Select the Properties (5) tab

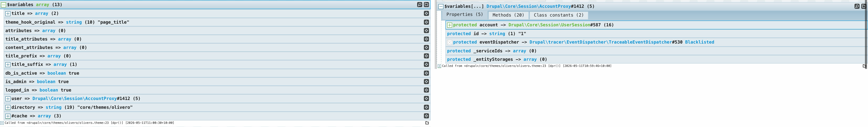pos(465,15)
